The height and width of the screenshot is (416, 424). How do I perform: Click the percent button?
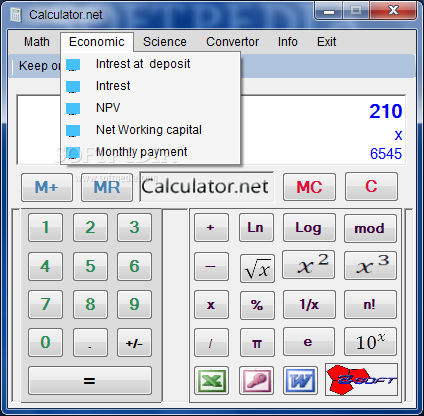[x=257, y=305]
